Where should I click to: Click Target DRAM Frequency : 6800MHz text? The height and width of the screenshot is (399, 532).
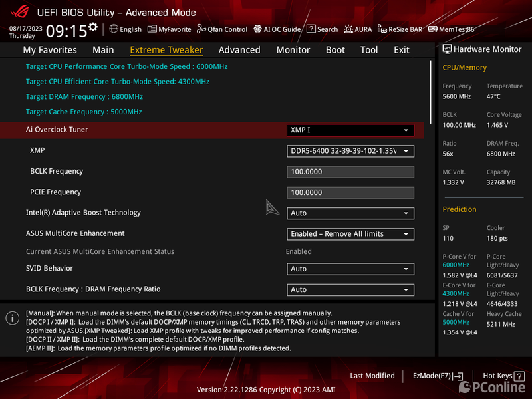coord(84,97)
